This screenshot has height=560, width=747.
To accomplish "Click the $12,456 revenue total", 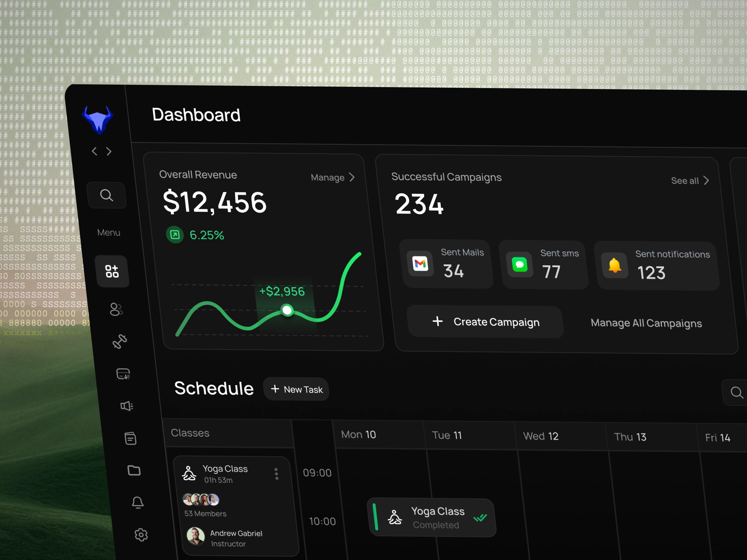I will tap(215, 202).
